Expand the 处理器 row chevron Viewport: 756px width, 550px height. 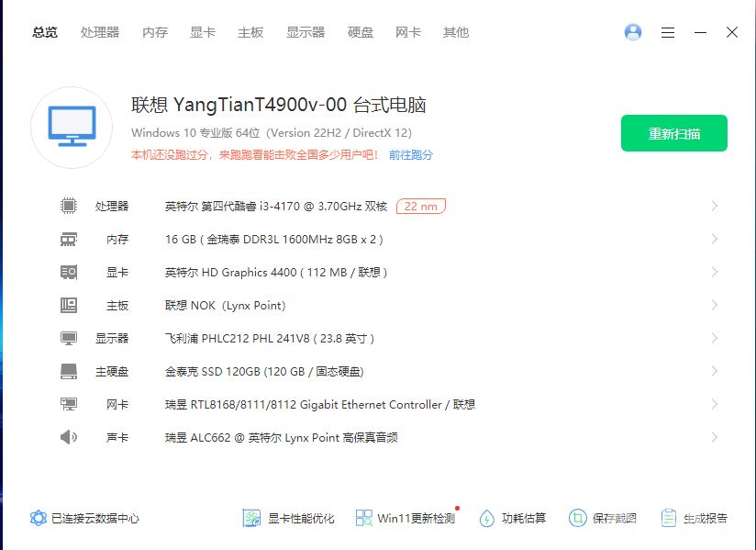click(714, 207)
